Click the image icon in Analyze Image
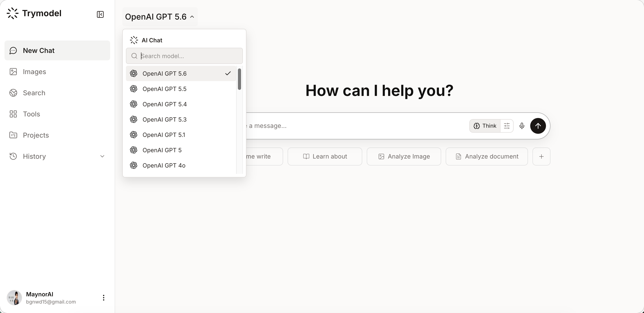Image resolution: width=644 pixels, height=313 pixels. pos(381,156)
